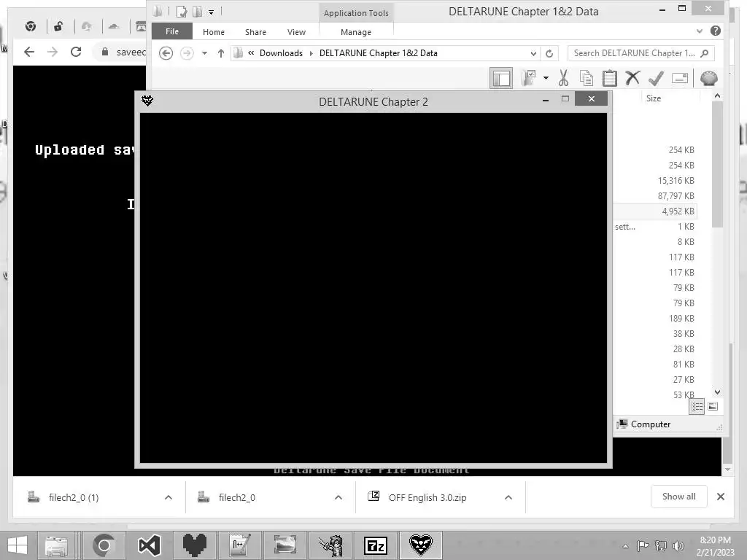The height and width of the screenshot is (560, 747).
Task: Select the Application Tools contextual tab
Action: (356, 13)
